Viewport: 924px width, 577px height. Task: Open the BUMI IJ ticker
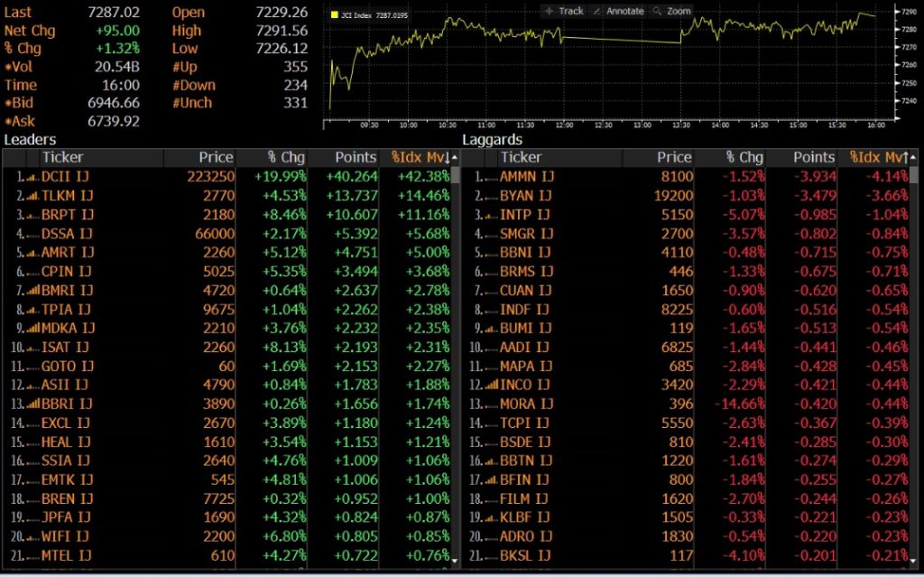[x=525, y=328]
